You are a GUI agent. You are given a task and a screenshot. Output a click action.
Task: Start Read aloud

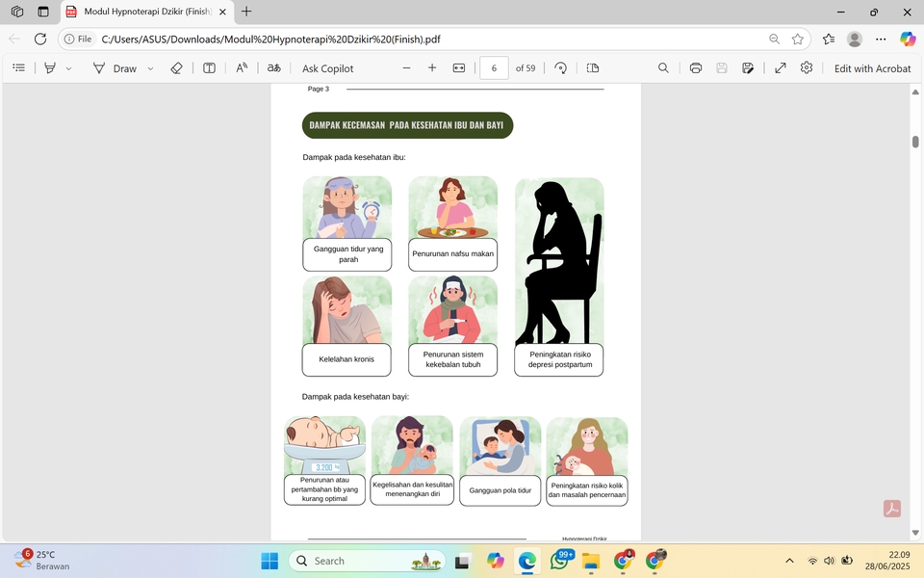click(x=242, y=67)
